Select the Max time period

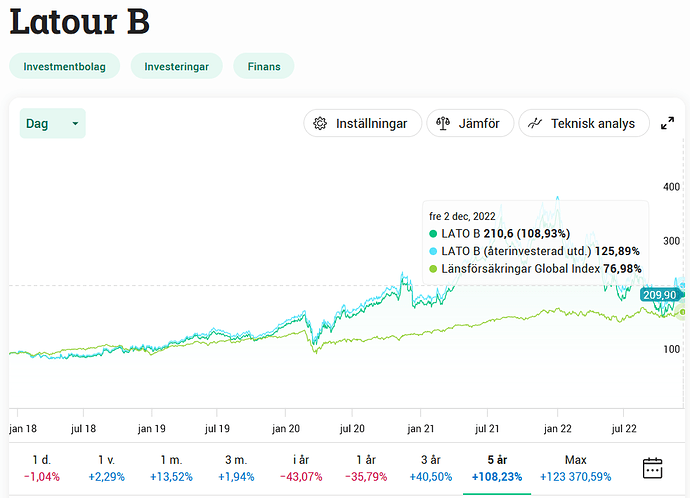pyautogui.click(x=576, y=468)
